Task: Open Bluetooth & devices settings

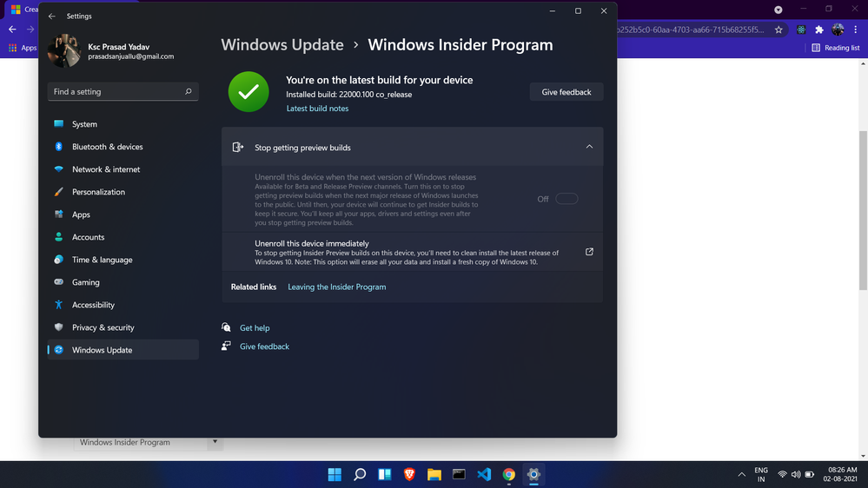Action: [123, 147]
